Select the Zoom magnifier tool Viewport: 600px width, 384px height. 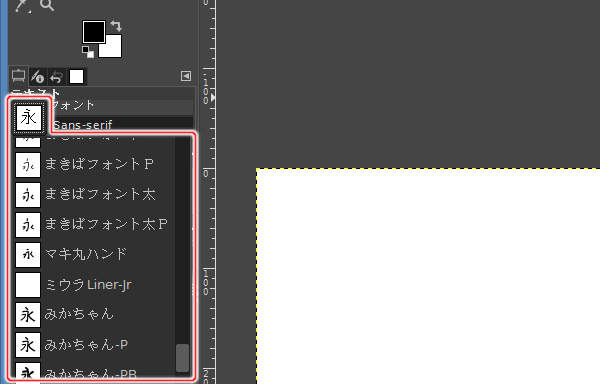(47, 5)
